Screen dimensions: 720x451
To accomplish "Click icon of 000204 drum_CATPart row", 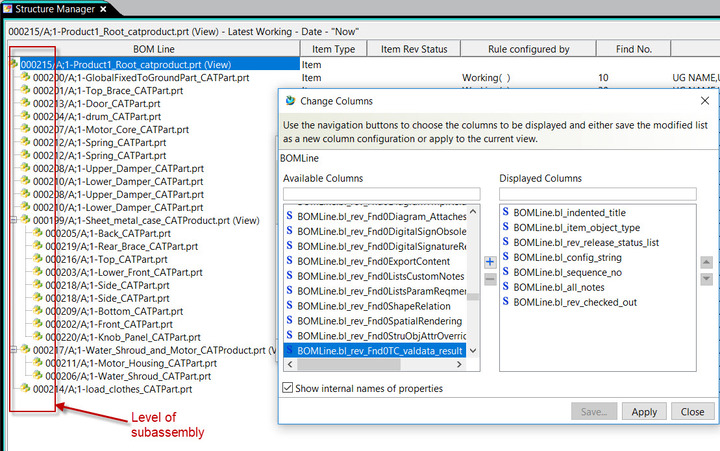I will point(25,116).
